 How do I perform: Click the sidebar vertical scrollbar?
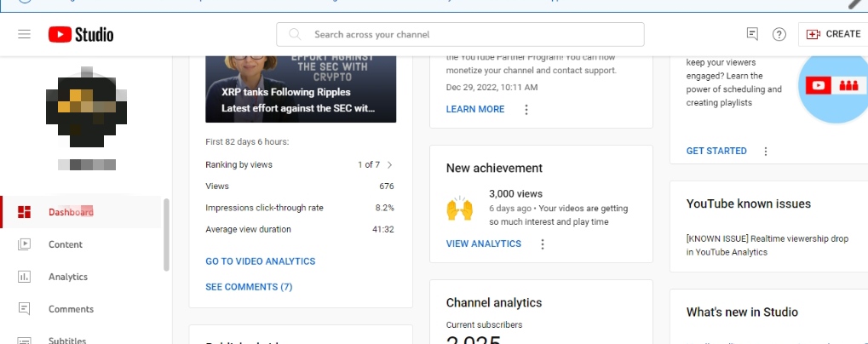(166, 235)
